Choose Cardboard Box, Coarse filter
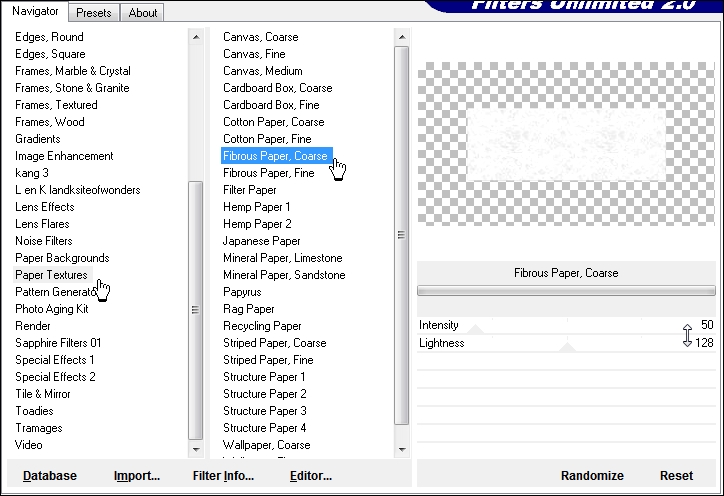Viewport: 724px width, 496px height. click(278, 88)
